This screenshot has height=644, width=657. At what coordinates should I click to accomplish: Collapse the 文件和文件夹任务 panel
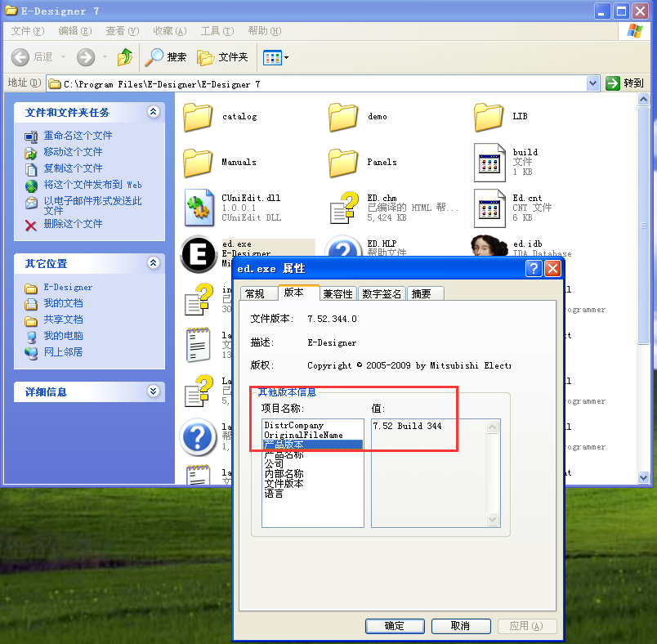153,112
